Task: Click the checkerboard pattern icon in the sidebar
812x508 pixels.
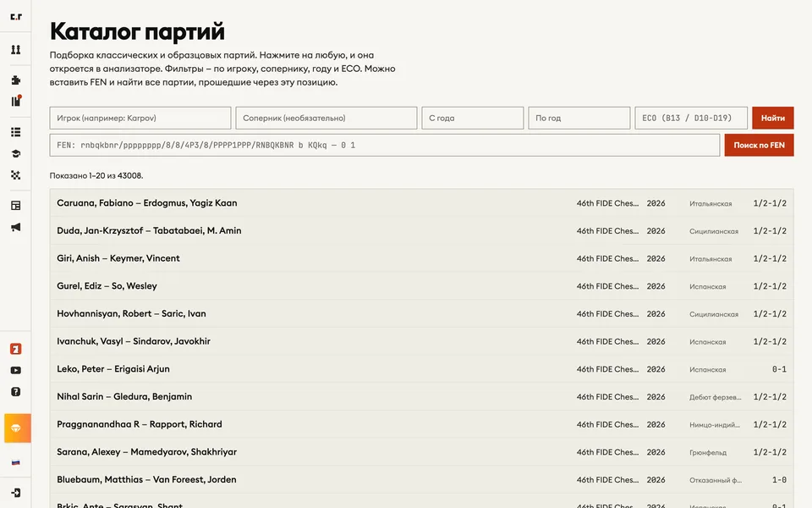Action: point(16,175)
